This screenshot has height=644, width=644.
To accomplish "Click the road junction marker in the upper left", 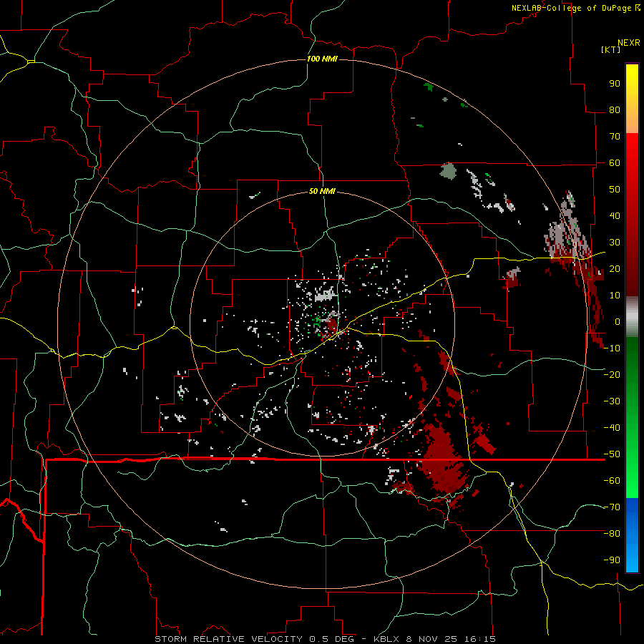I will (31, 62).
